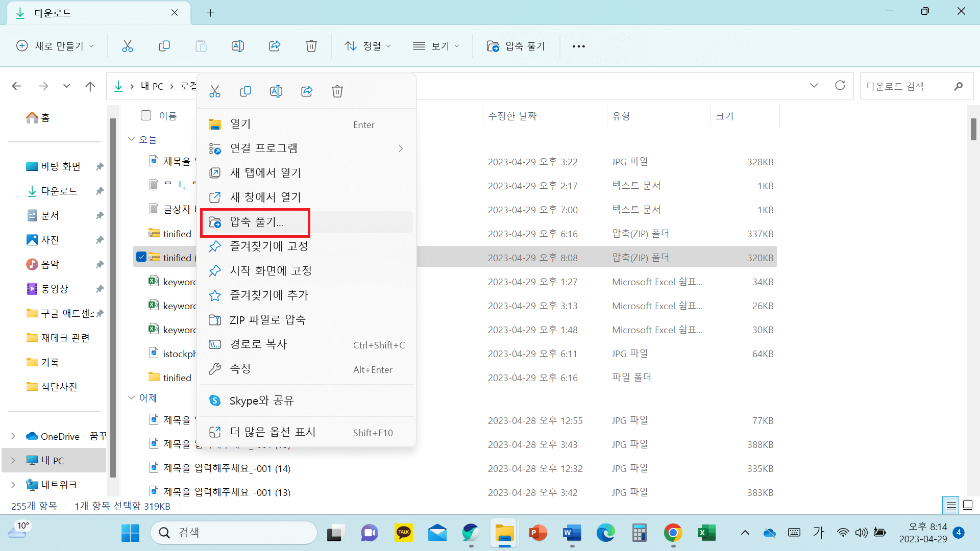Navigate up one folder level
This screenshot has height=551, width=980.
tap(90, 86)
